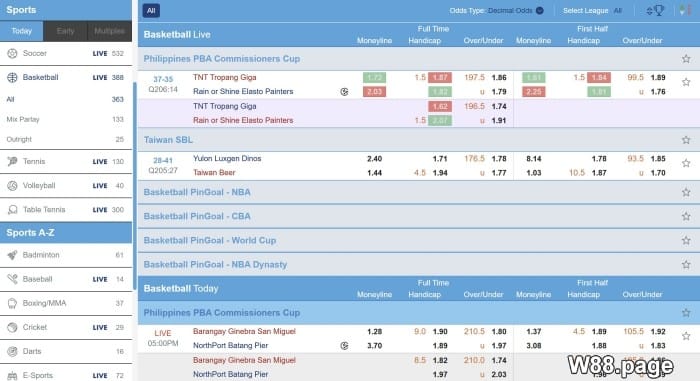This screenshot has height=381, width=700.
Task: Star Basketball PinGoal - NBA Dynasty league
Action: (x=686, y=265)
